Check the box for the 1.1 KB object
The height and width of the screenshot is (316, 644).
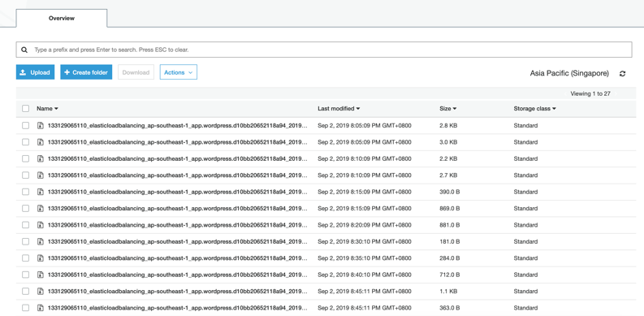(x=25, y=292)
